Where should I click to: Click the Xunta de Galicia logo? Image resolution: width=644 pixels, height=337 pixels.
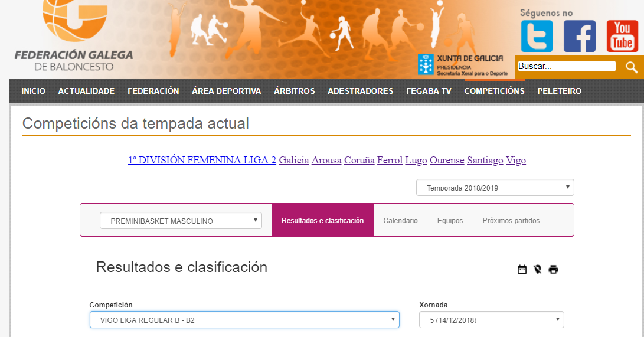click(460, 64)
